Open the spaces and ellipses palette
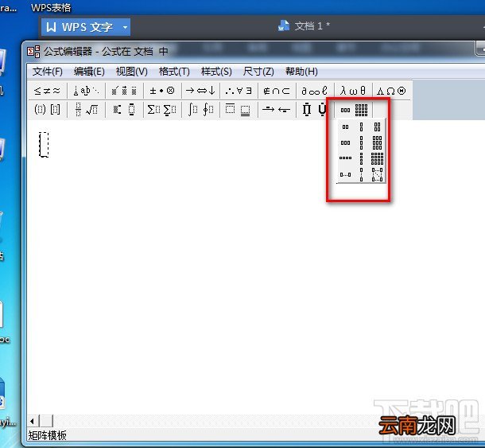Viewport: 485px width, 448px height. [86, 91]
